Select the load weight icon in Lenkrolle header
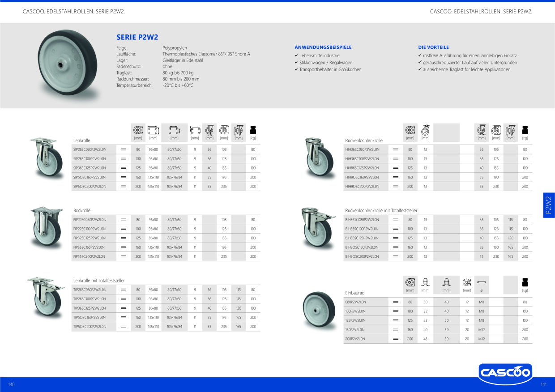This screenshot has width=555, height=392. coord(253,130)
